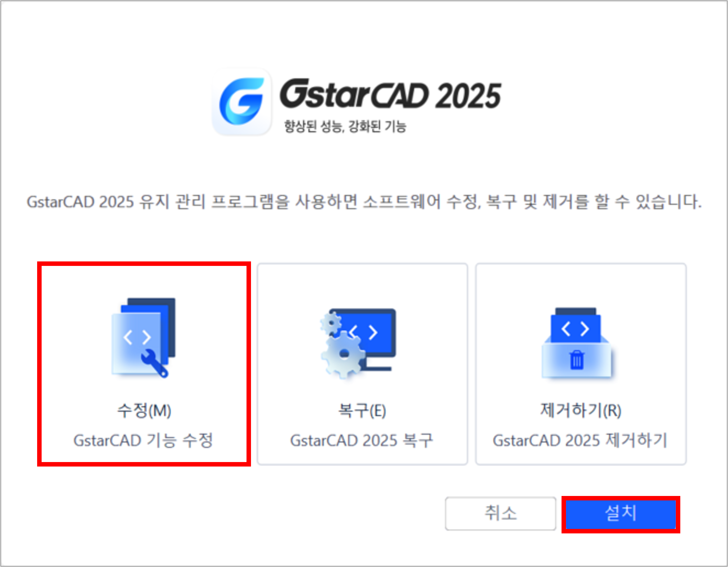Click the tagline '향상된 성능, 강화된 기능'
Viewport: 728px width, 567px height.
tap(345, 126)
